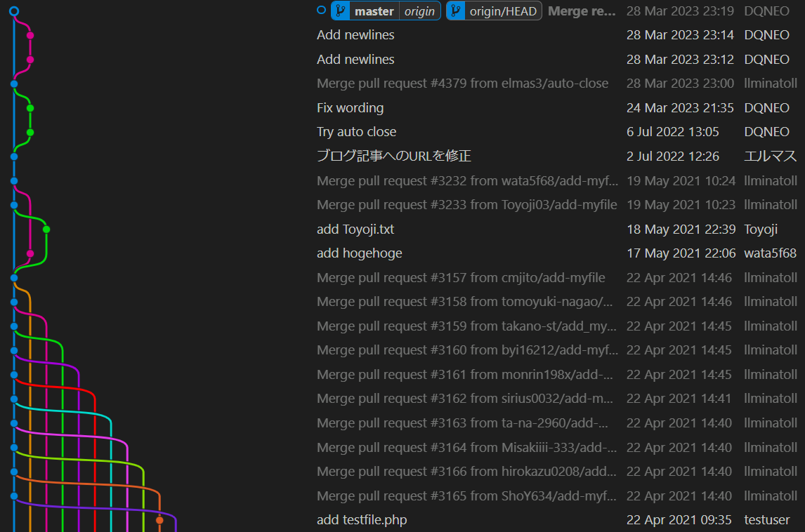The image size is (805, 532).
Task: Click the date 18 May 2021 22:39
Action: coord(681,230)
